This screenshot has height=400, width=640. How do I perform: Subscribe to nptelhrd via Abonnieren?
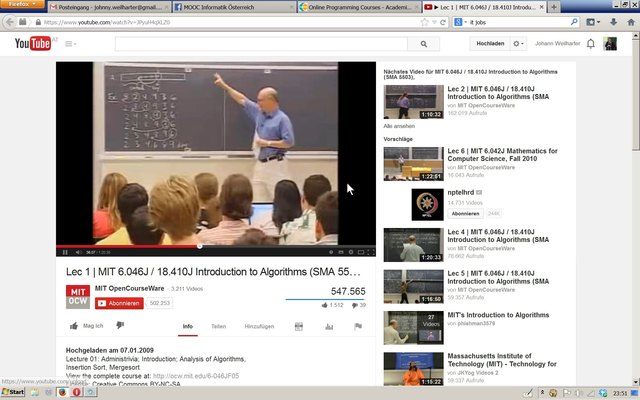(465, 213)
